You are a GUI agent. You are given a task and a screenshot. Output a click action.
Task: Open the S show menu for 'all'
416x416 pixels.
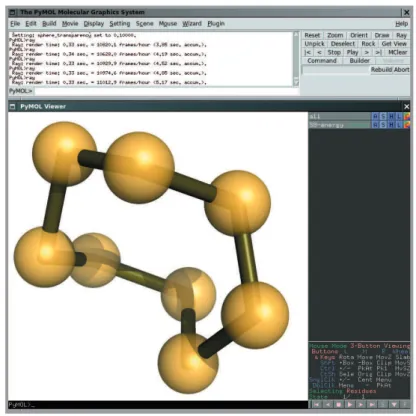tap(383, 116)
